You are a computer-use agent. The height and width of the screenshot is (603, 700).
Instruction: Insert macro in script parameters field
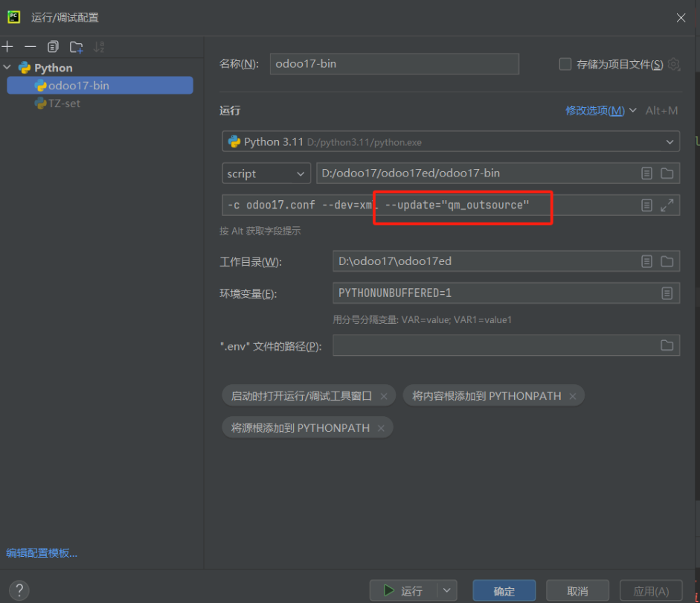coord(646,205)
